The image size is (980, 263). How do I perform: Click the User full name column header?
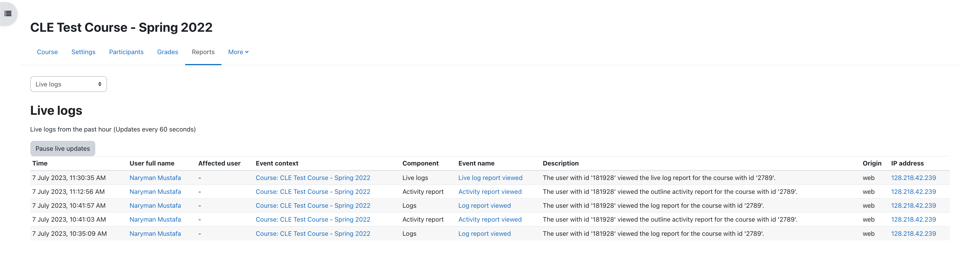[152, 164]
